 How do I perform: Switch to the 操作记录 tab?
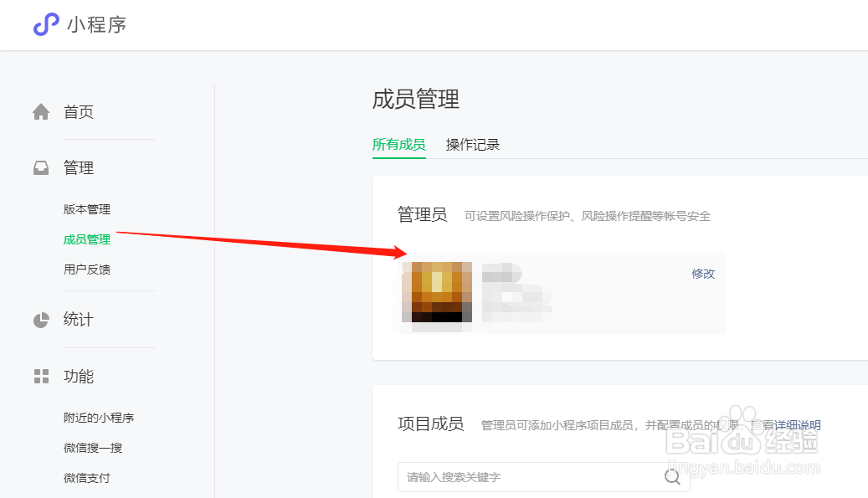(473, 144)
